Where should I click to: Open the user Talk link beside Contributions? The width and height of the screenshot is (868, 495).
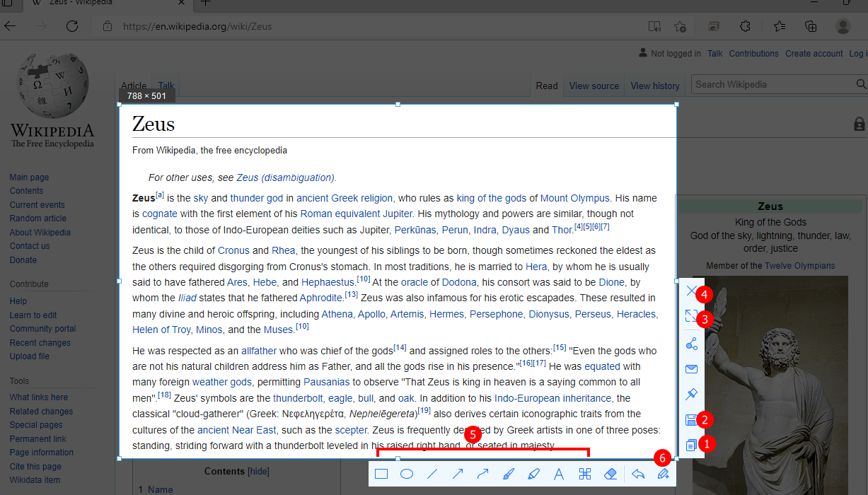[x=715, y=54]
